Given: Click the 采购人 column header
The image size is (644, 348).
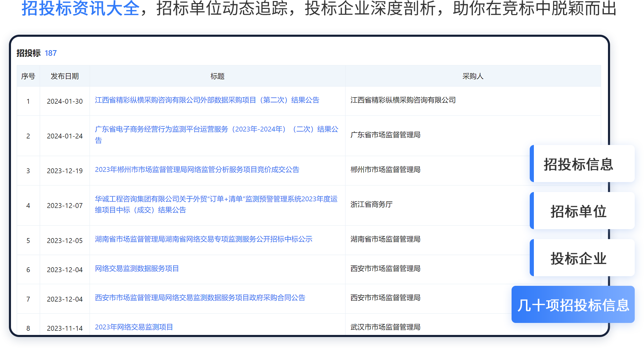Looking at the screenshot, I should (x=472, y=76).
